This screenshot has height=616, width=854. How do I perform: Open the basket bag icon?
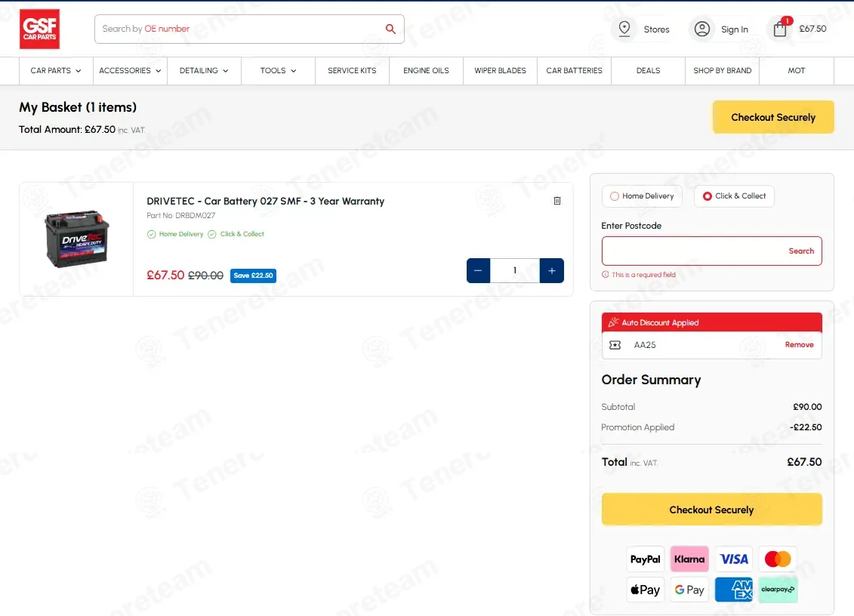[781, 29]
